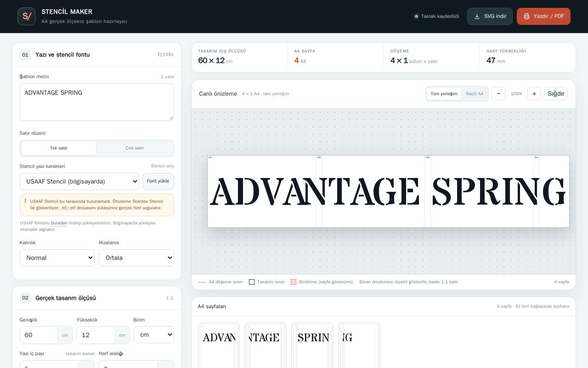Zoom in with the plus button
Screen dimensions: 588x368
pyautogui.click(x=534, y=93)
